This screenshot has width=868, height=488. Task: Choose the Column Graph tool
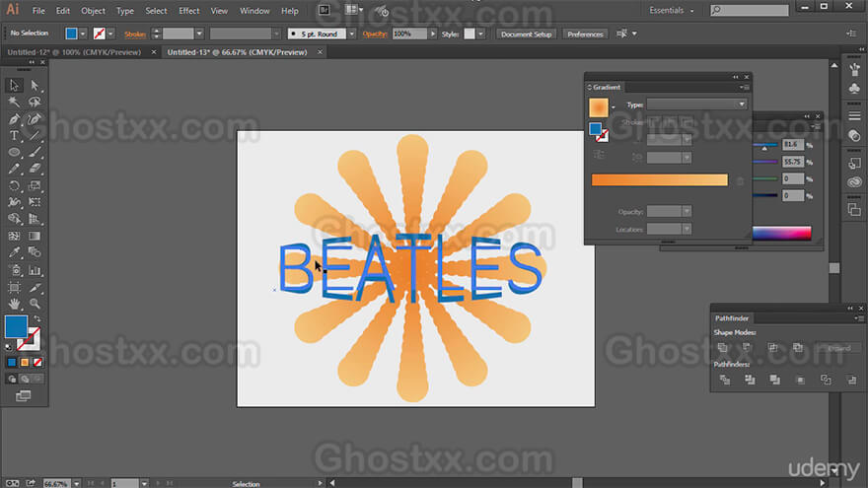(x=35, y=270)
